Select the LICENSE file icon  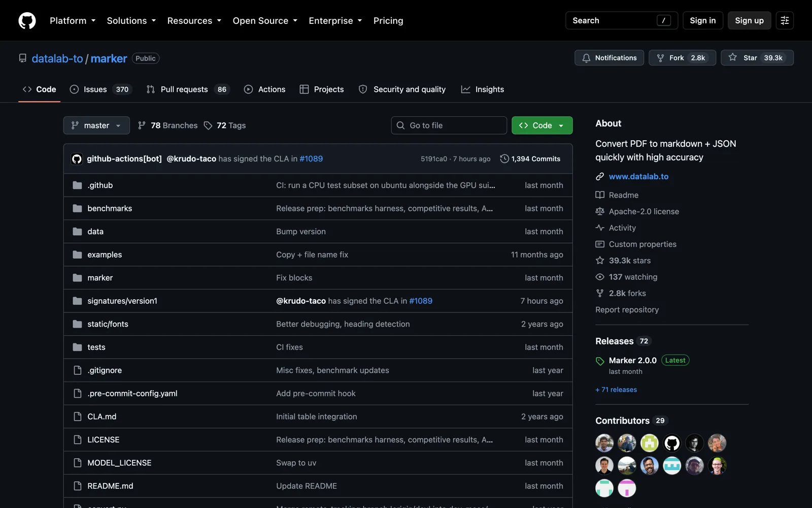pos(77,440)
